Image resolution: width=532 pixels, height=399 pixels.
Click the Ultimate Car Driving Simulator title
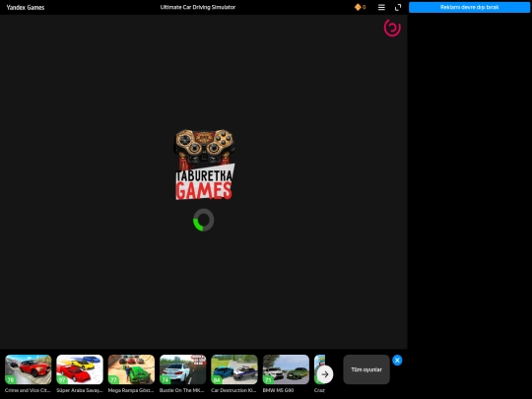[198, 7]
